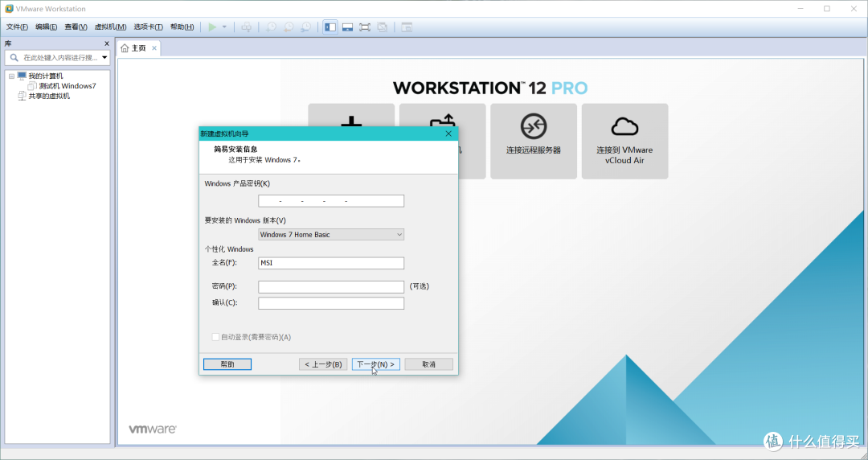Close the 新建虚拟机向导 dialog

(x=448, y=133)
